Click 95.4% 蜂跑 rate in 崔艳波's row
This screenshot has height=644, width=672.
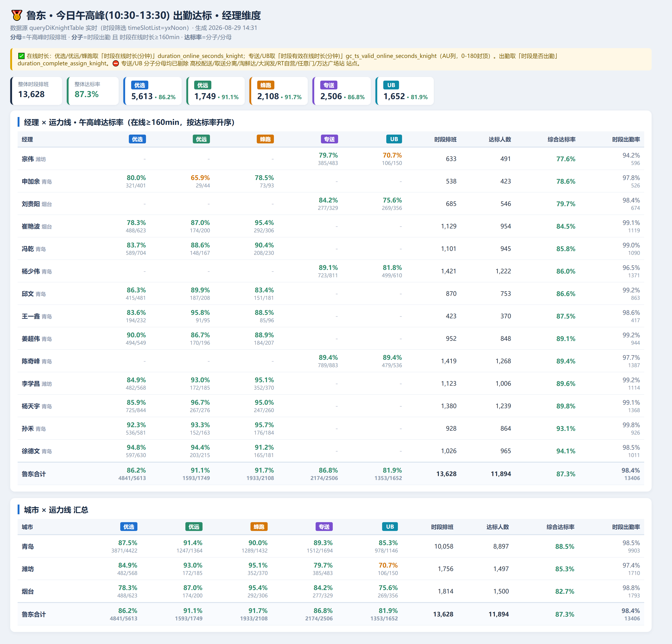264,222
